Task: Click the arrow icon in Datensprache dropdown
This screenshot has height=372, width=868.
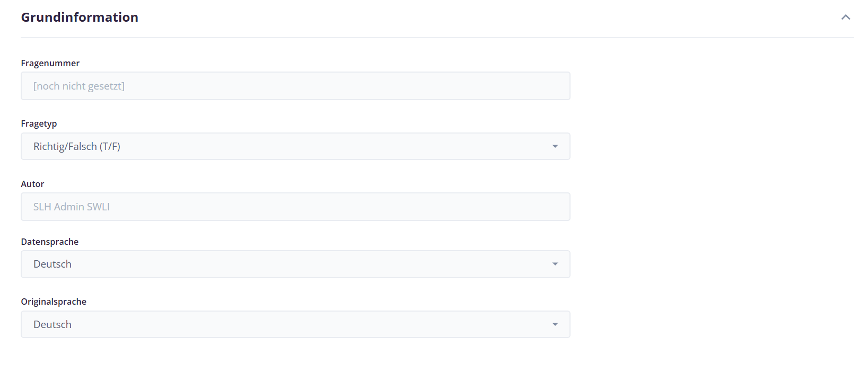Action: [555, 264]
